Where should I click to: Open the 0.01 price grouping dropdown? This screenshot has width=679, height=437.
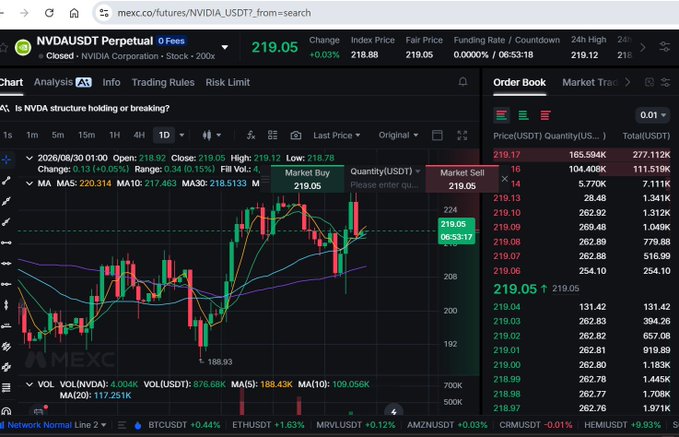[x=653, y=115]
